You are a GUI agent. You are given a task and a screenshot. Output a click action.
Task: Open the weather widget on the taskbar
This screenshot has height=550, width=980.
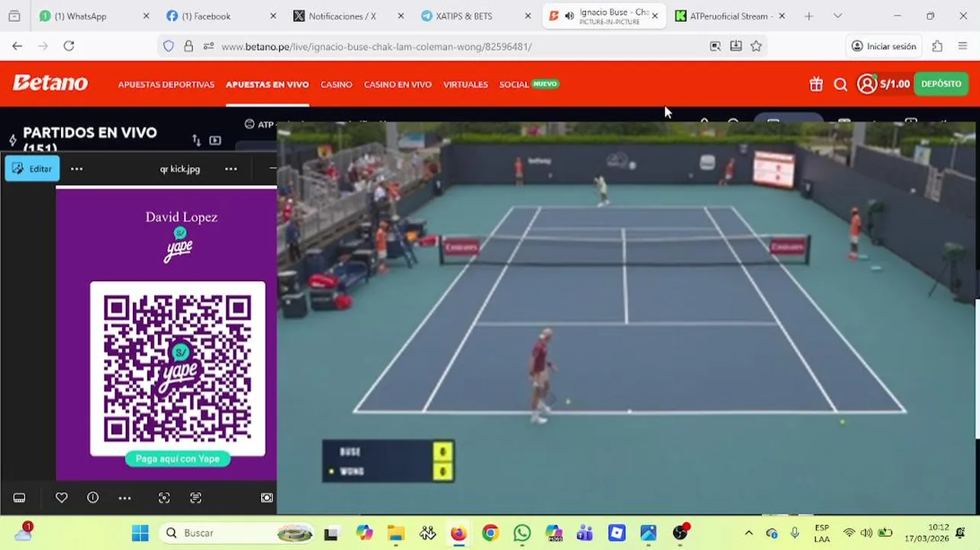23,532
